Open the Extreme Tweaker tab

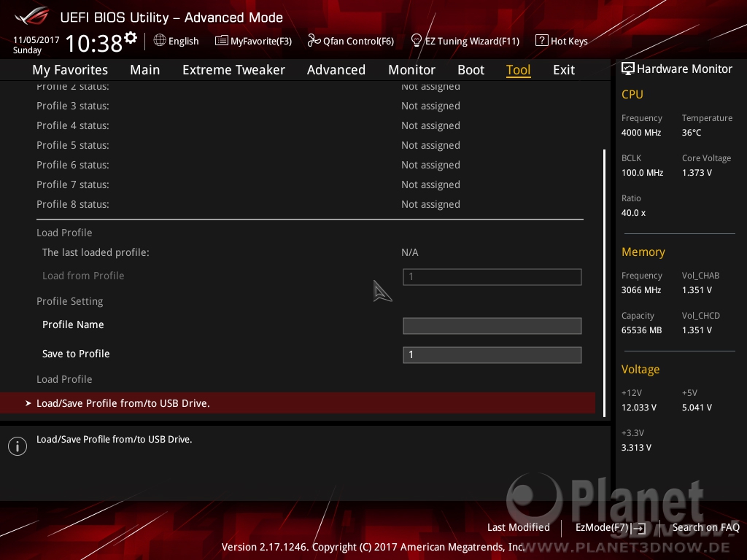click(233, 70)
